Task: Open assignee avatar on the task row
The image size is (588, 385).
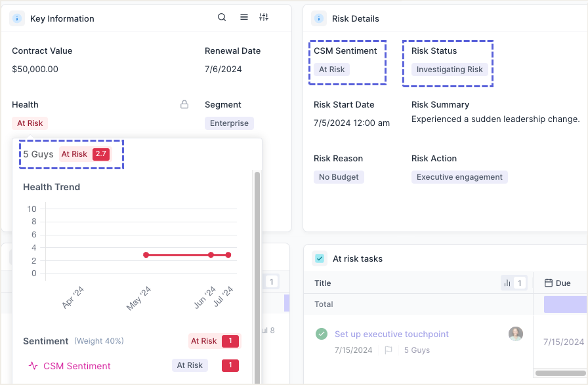Action: (x=516, y=334)
